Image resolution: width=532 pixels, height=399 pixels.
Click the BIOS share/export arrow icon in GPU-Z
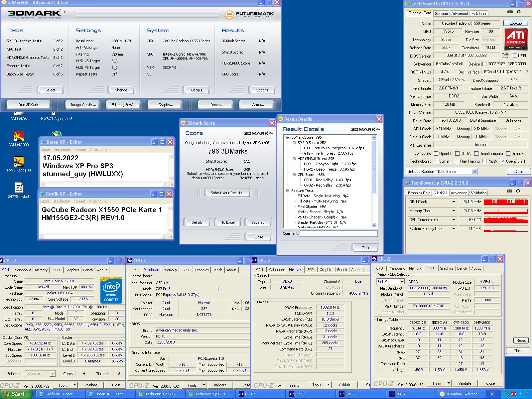coord(505,56)
